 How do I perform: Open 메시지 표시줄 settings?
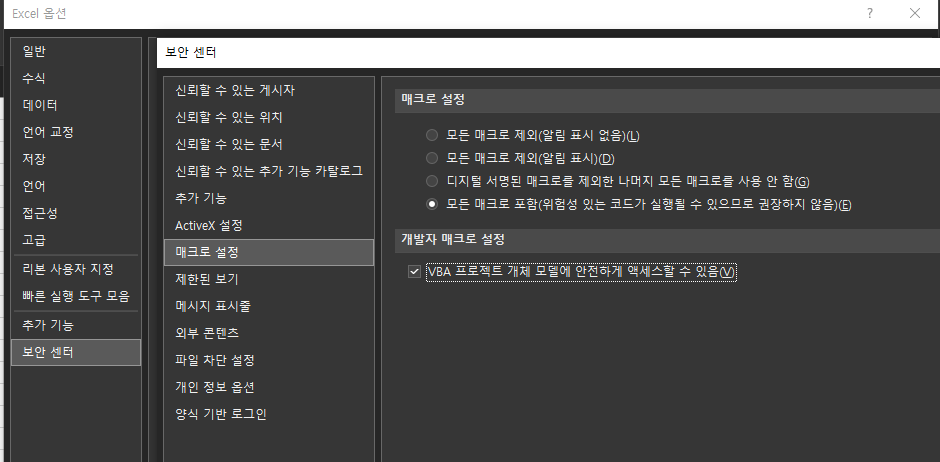(x=269, y=306)
